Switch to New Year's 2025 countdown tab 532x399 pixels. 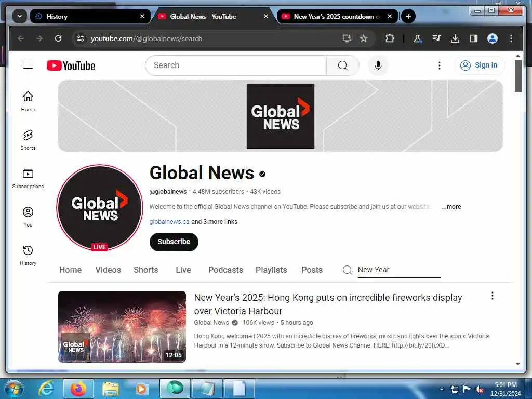tap(337, 16)
